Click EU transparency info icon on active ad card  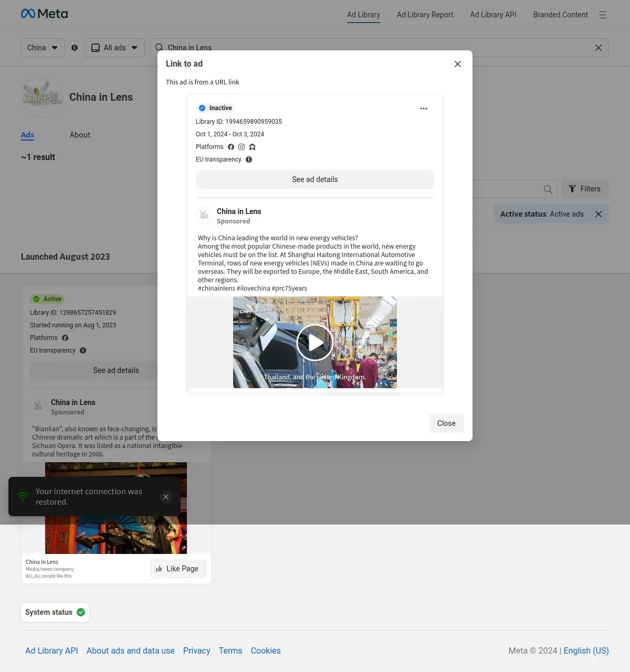83,350
